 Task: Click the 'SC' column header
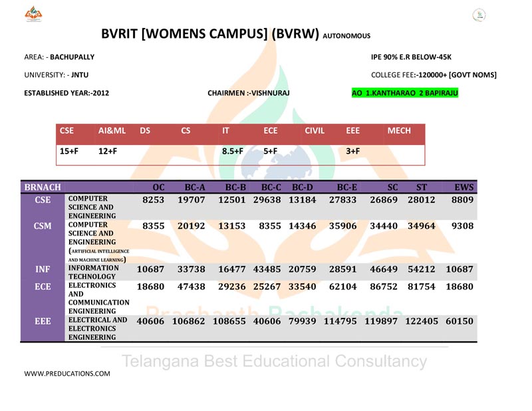(x=392, y=188)
